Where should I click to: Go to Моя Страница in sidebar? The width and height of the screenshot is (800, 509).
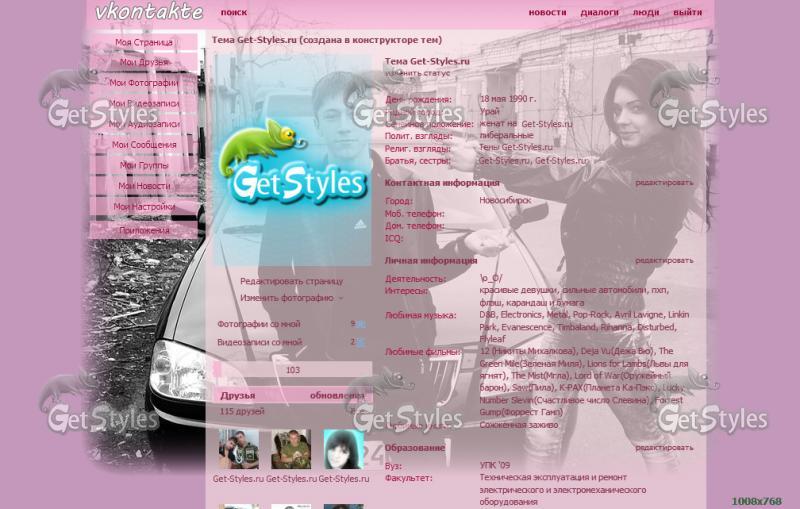pos(144,43)
